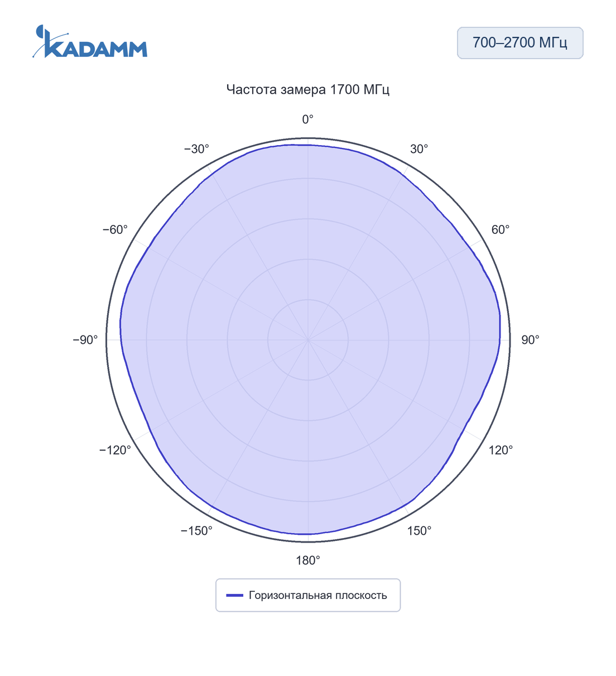
Task: Click the 90° angle label
Action: (x=530, y=340)
